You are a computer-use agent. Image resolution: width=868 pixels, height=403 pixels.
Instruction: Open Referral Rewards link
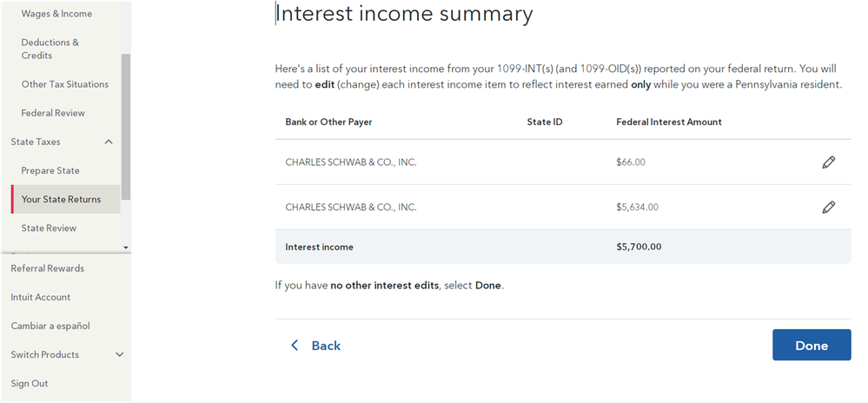coord(48,268)
